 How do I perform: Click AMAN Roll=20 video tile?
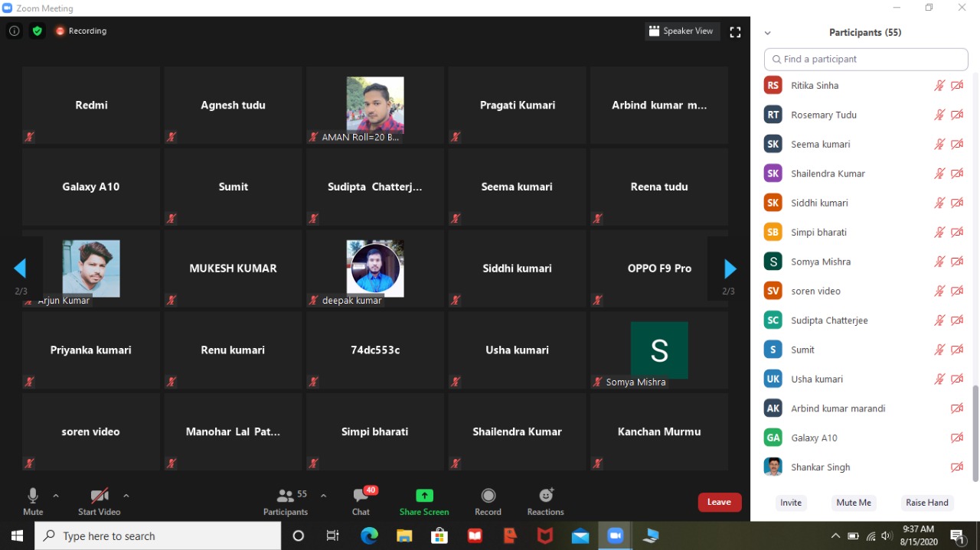pyautogui.click(x=375, y=105)
